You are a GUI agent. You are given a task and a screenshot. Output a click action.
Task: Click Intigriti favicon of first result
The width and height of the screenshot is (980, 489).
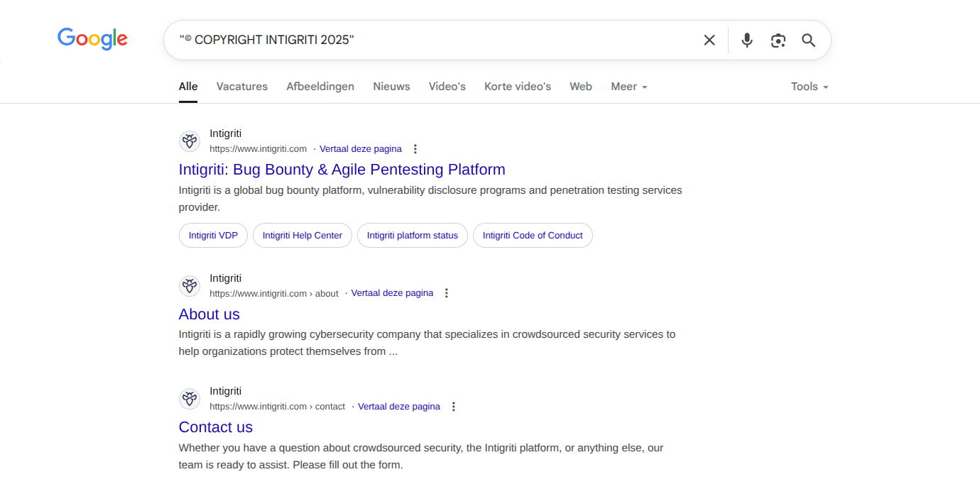[190, 141]
